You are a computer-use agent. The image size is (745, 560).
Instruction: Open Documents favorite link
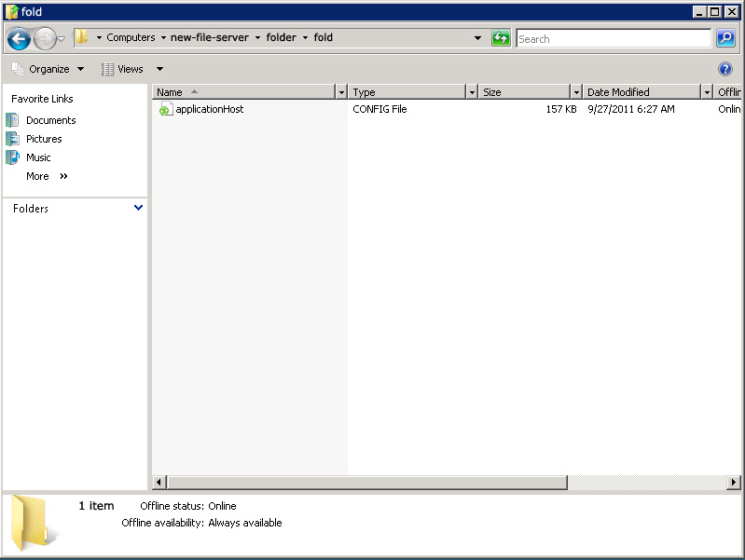(x=51, y=120)
